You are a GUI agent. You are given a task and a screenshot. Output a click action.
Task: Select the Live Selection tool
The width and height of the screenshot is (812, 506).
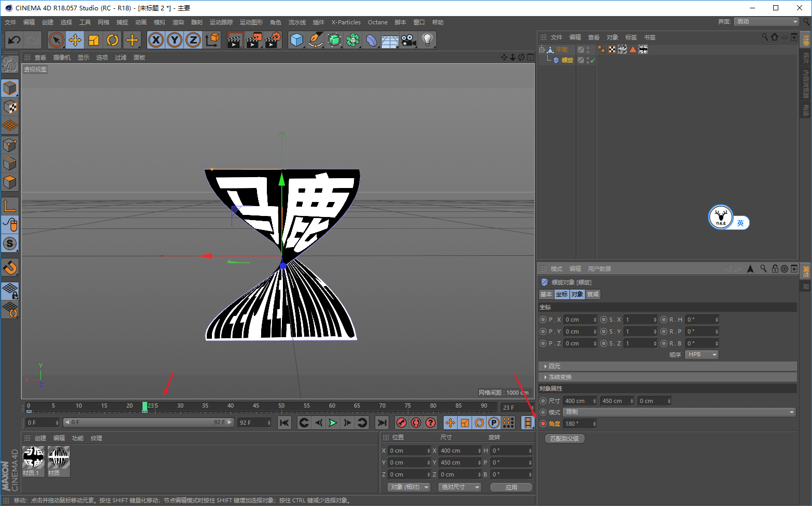[56, 40]
